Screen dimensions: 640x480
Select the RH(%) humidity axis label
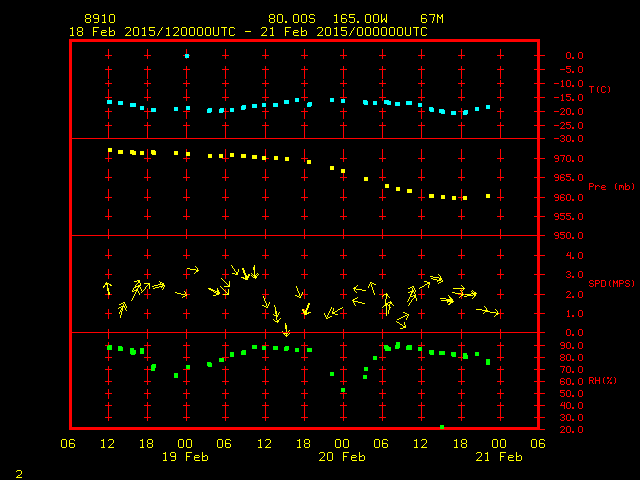pos(602,380)
